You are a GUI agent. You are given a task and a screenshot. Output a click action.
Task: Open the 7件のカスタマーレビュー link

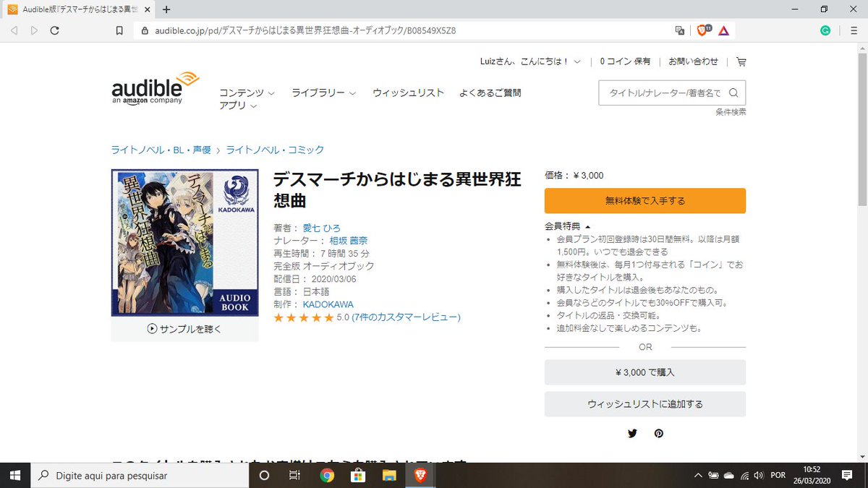406,317
